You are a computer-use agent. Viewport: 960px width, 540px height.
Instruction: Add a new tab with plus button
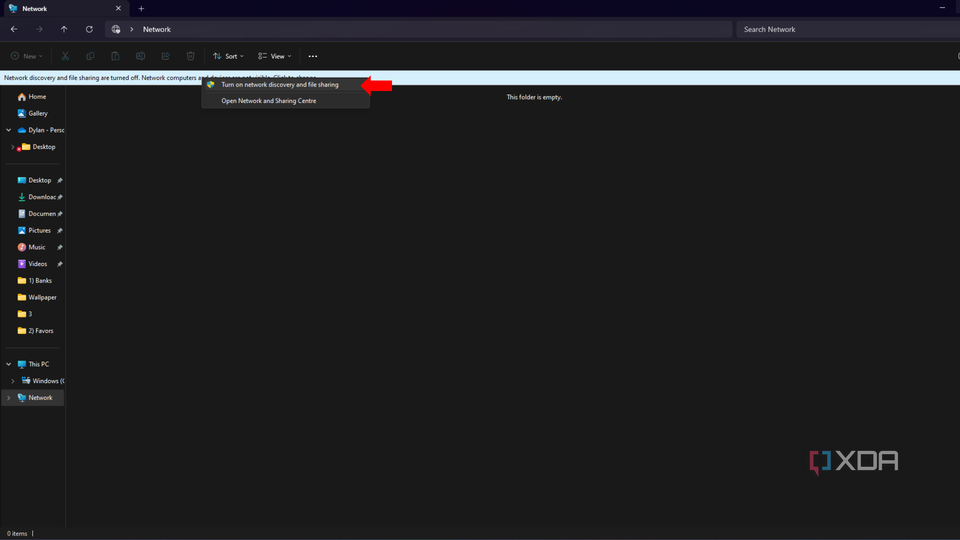[x=141, y=9]
